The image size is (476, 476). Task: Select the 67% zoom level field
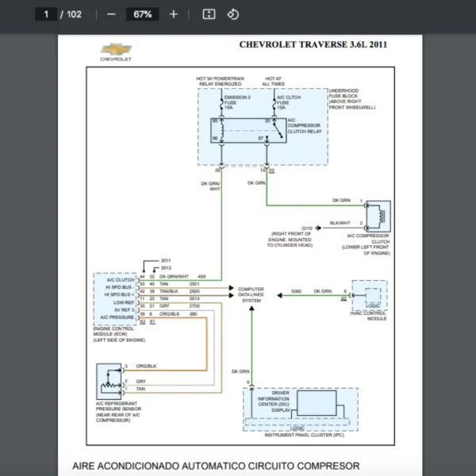pyautogui.click(x=143, y=14)
